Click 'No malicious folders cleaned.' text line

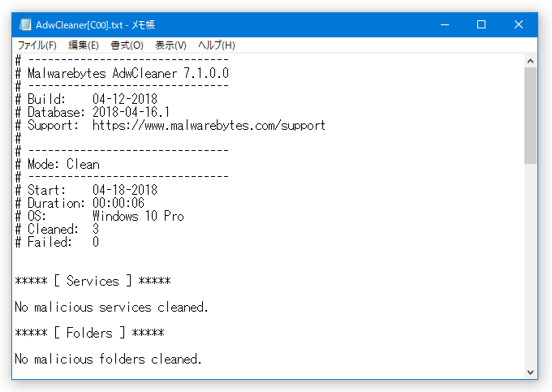point(108,359)
